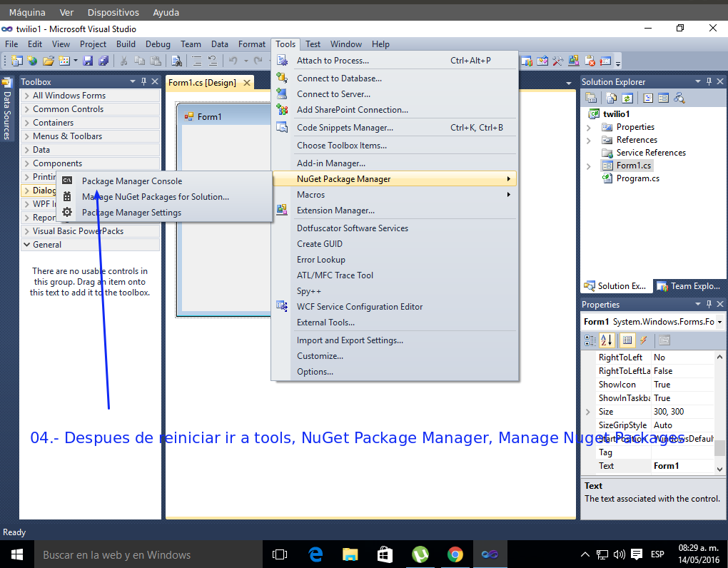728x568 pixels.
Task: Click Show All Files in Solution Explorer
Action: (612, 98)
